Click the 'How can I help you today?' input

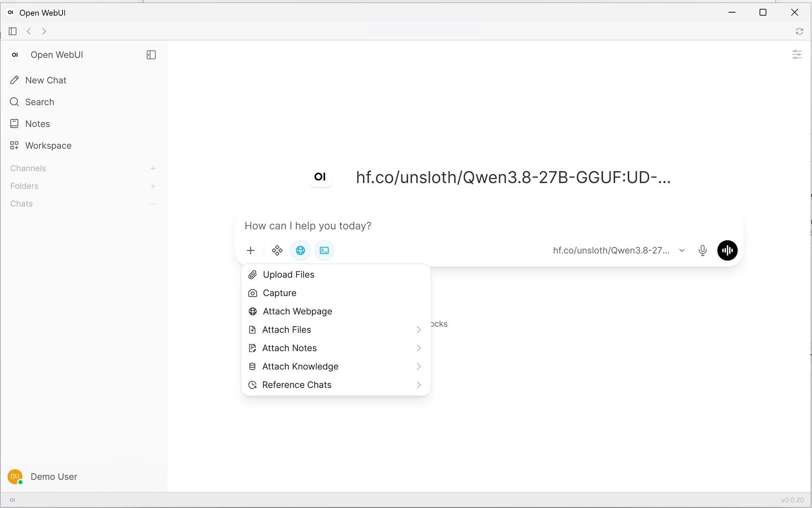click(x=489, y=226)
